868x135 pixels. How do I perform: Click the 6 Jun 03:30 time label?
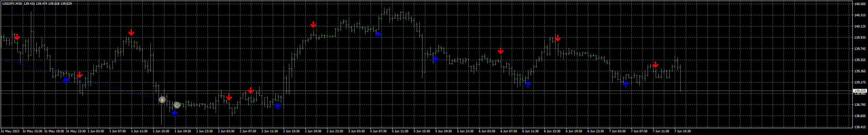point(487,131)
